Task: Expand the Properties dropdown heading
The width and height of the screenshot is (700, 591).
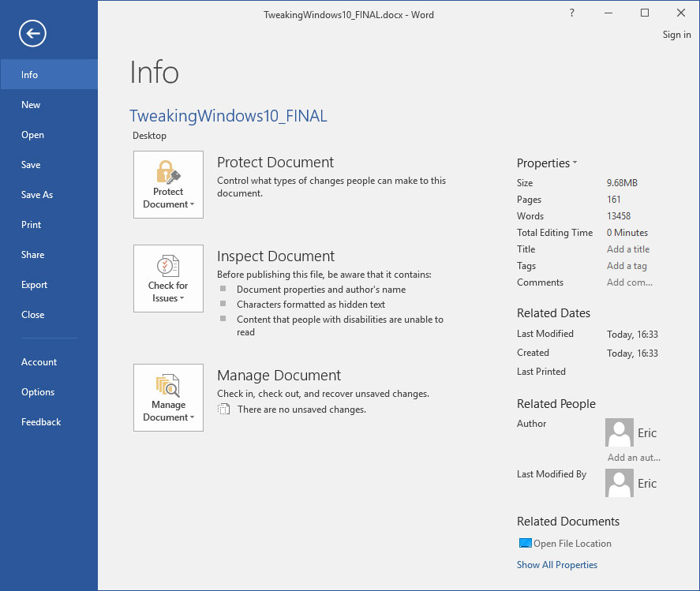Action: tap(547, 163)
